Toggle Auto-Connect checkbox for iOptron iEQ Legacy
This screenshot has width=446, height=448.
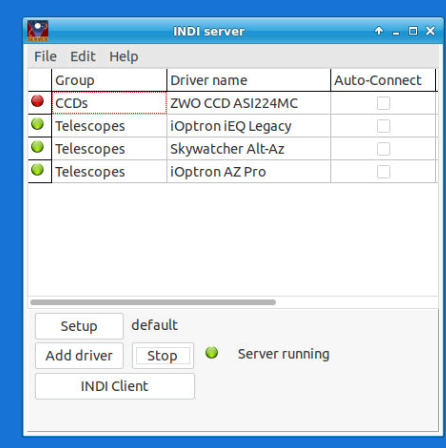(x=383, y=126)
